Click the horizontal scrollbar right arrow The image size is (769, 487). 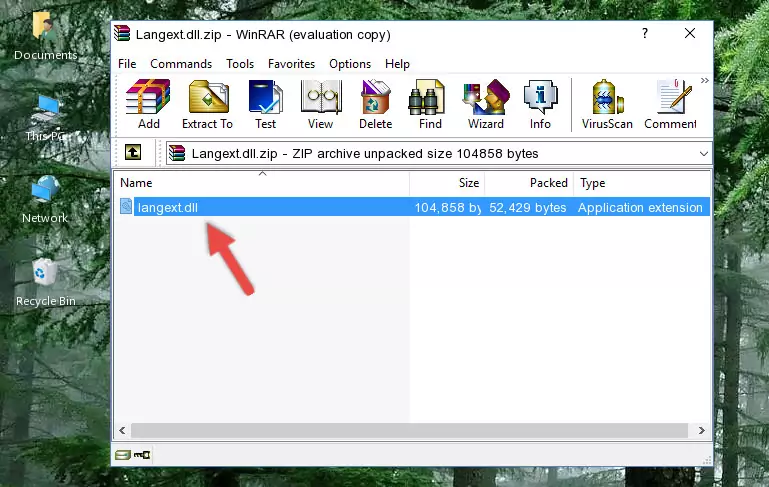click(702, 430)
